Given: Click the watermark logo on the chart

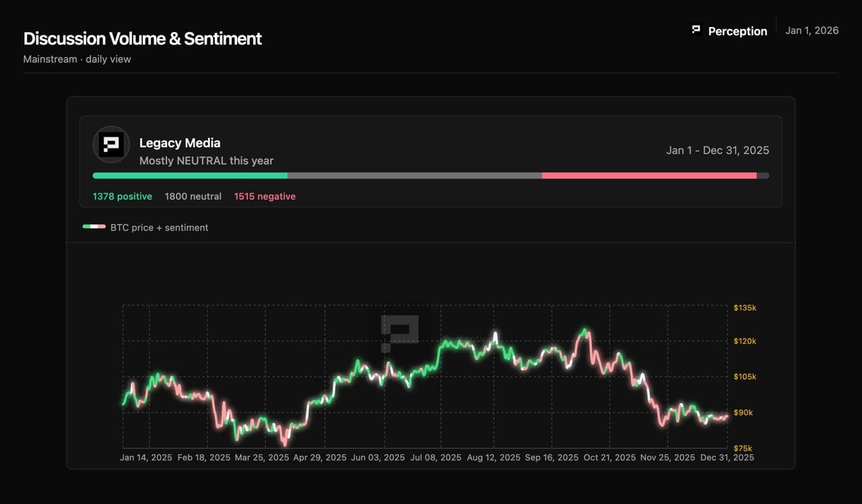Looking at the screenshot, I should (x=399, y=332).
